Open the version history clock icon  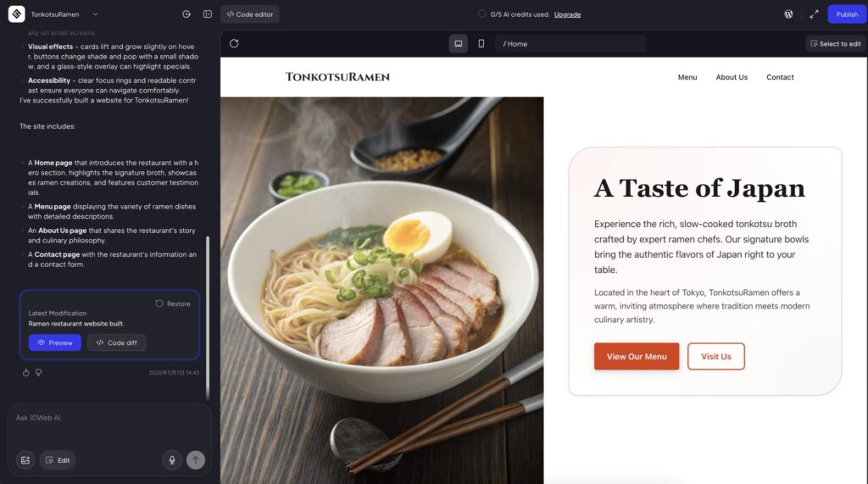pos(186,14)
